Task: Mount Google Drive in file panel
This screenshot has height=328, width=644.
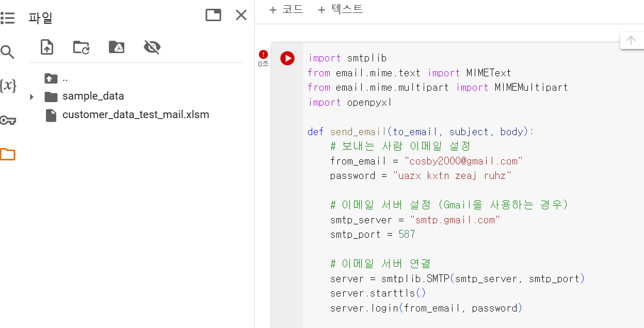Action: pyautogui.click(x=117, y=47)
